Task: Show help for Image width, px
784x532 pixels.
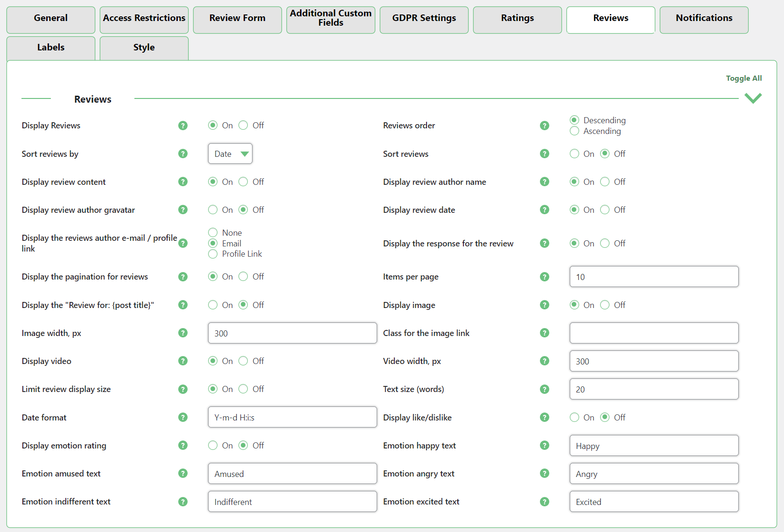Action: [183, 333]
